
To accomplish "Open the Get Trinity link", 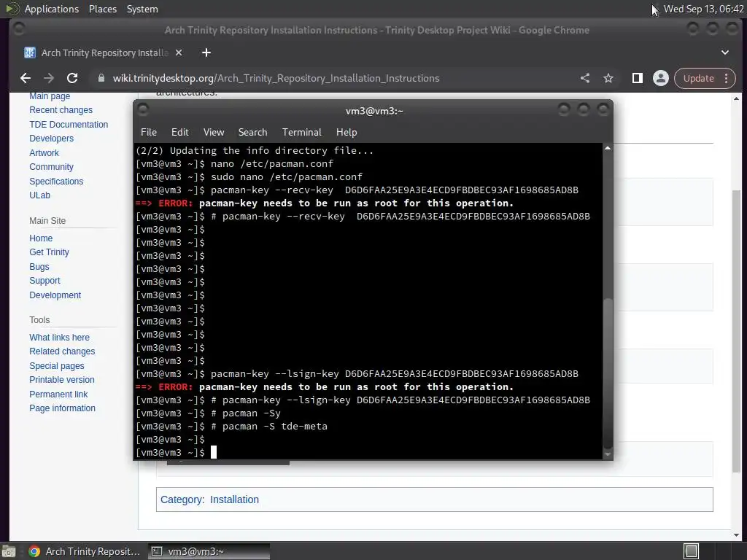I will [x=49, y=252].
